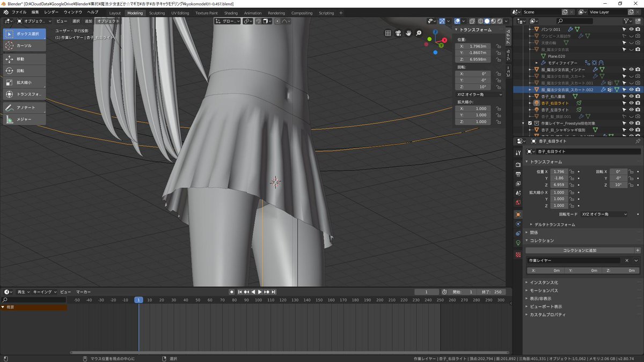Open the rotation mode XYZ オイラー角 dropdown in sidebar
Image resolution: width=644 pixels, height=362 pixels.
(x=480, y=94)
